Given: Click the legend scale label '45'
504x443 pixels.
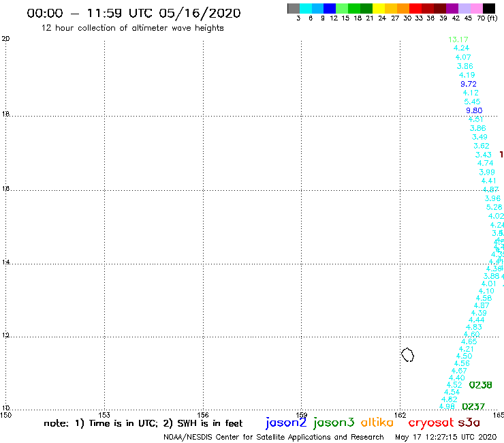Looking at the screenshot, I should point(469,18).
